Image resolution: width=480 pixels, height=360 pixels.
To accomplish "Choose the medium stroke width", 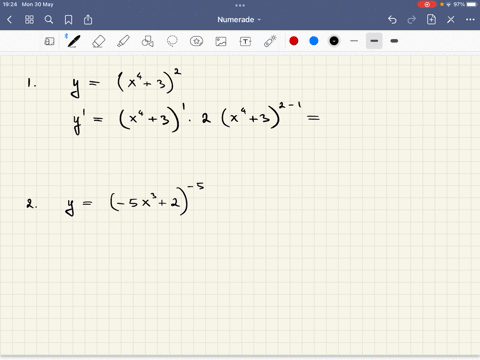I will click(x=374, y=41).
